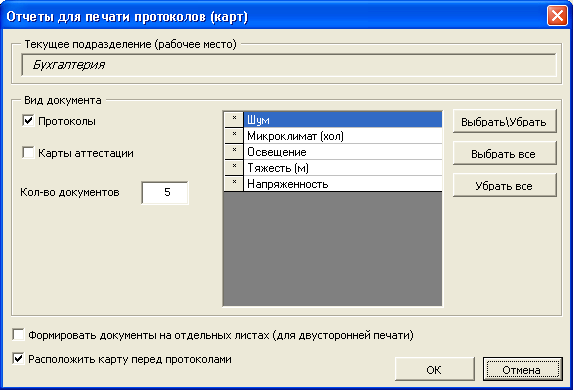Toggle the Протоколы checkbox
Image resolution: width=573 pixels, height=390 pixels.
point(28,121)
